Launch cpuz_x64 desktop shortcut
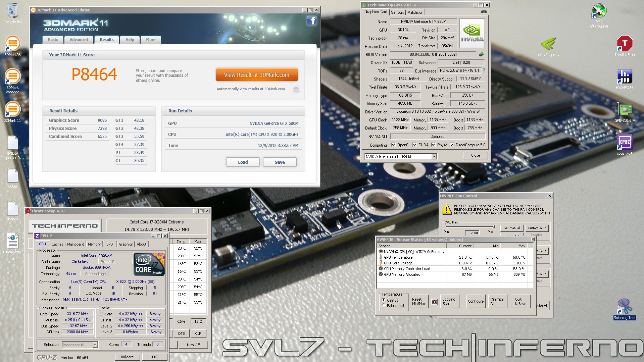644x362 pixels. (x=625, y=145)
